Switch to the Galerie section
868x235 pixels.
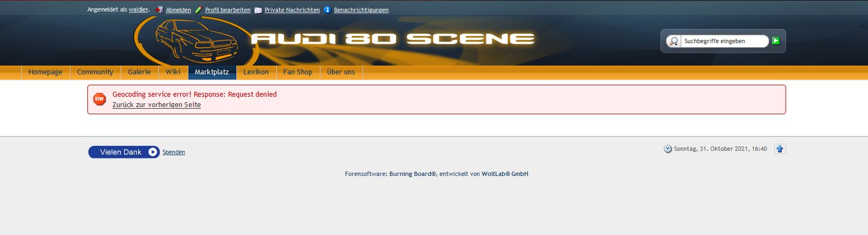click(x=139, y=72)
